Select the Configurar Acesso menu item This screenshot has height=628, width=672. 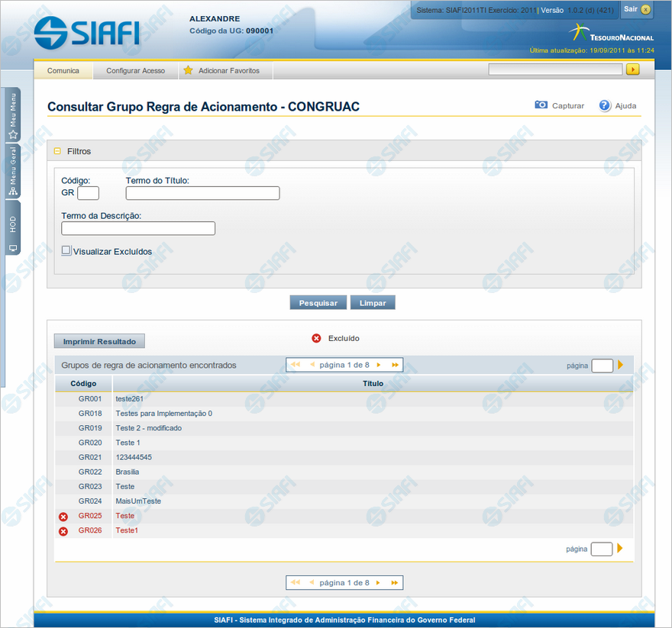pos(135,70)
